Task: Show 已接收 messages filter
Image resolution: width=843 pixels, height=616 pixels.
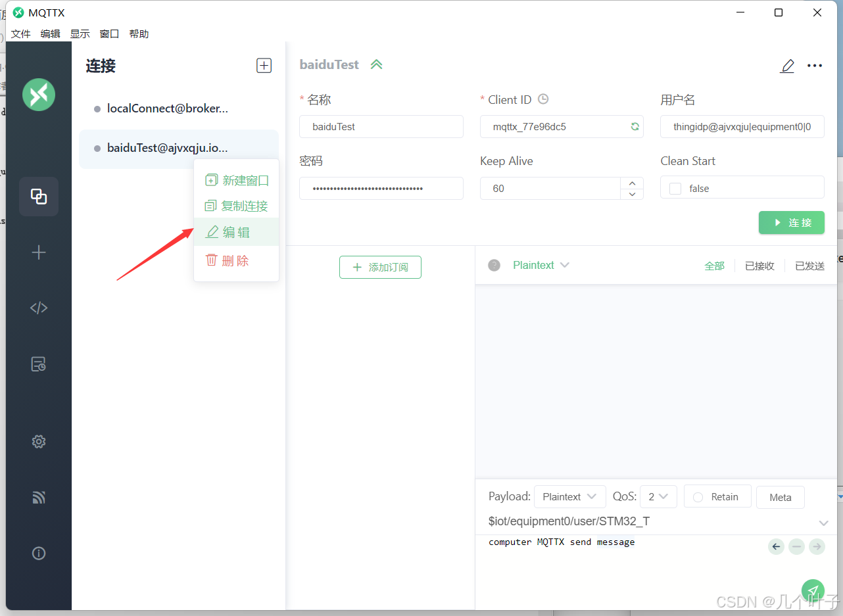Action: (x=759, y=266)
